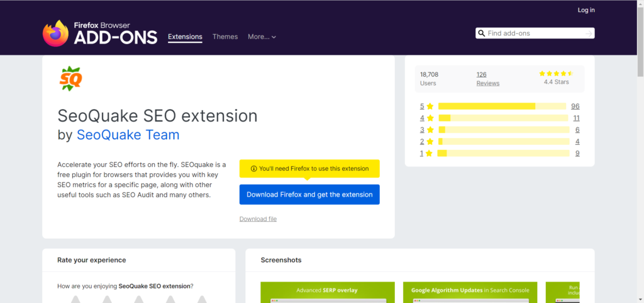The width and height of the screenshot is (644, 303).
Task: Click the star icon in the 2-star row
Action: click(x=430, y=142)
